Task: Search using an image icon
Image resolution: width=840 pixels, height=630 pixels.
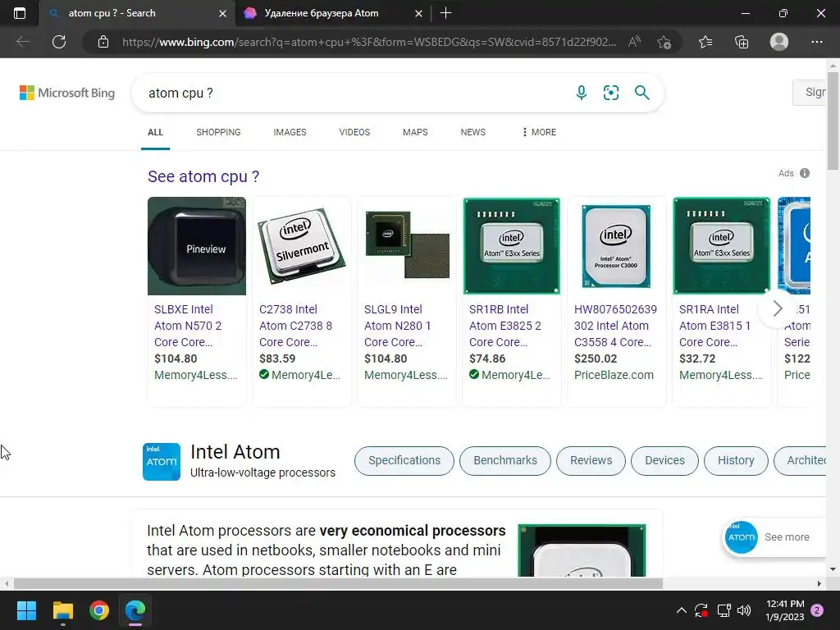Action: (610, 93)
